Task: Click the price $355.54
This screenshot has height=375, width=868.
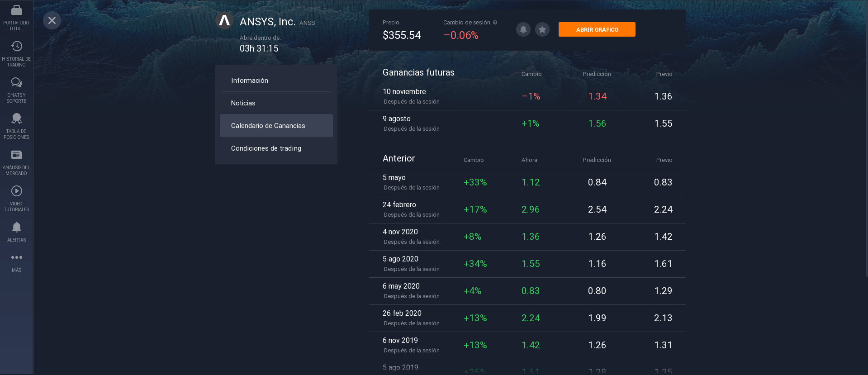Action: click(402, 35)
